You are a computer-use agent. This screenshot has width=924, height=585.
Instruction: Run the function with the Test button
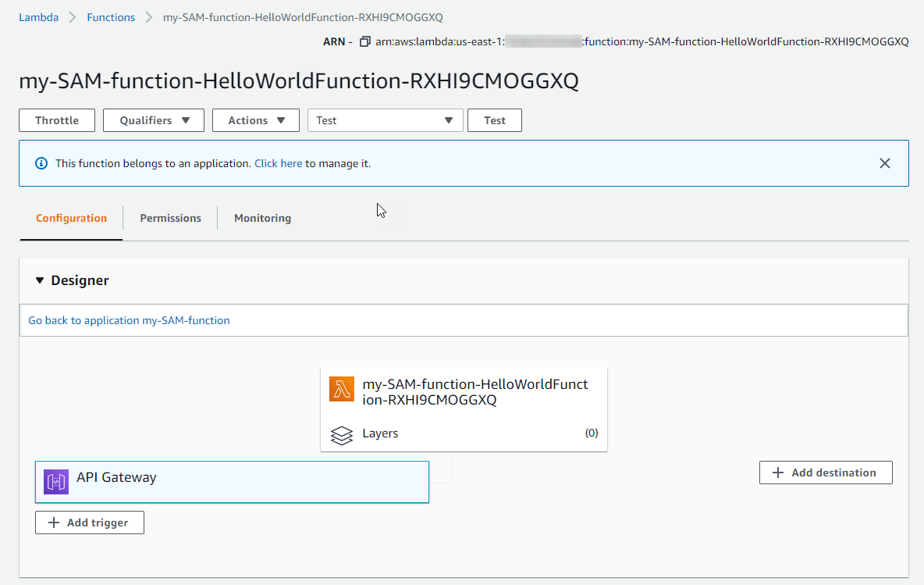[495, 120]
